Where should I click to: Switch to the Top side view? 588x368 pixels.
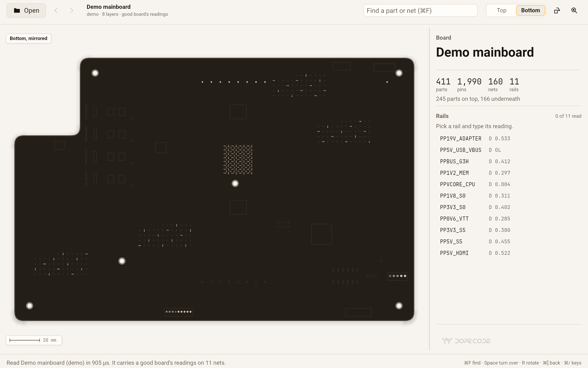point(501,10)
